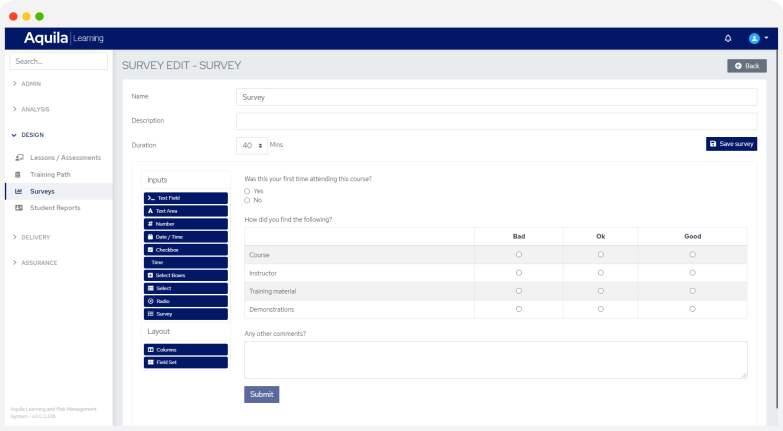
Task: Add a Columns layout component
Action: click(186, 349)
